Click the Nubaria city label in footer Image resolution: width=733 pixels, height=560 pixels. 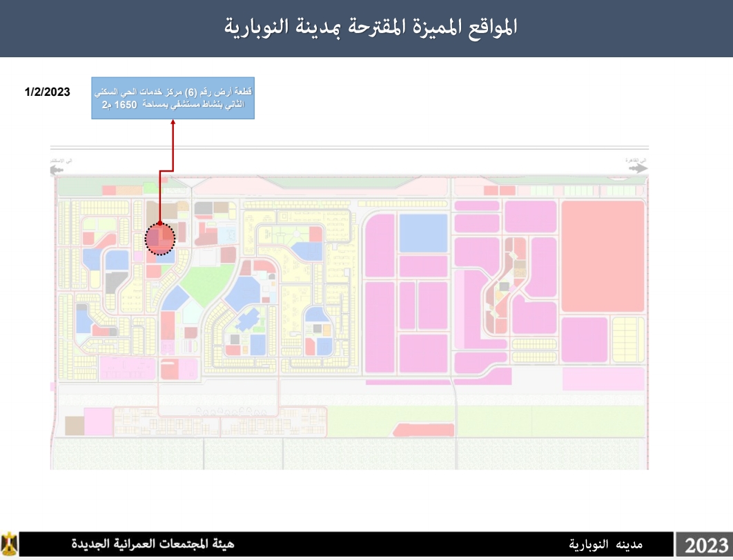pyautogui.click(x=605, y=545)
